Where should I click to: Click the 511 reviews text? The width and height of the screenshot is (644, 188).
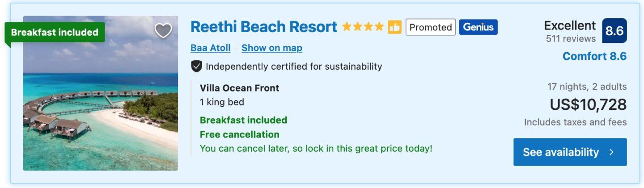(x=571, y=39)
